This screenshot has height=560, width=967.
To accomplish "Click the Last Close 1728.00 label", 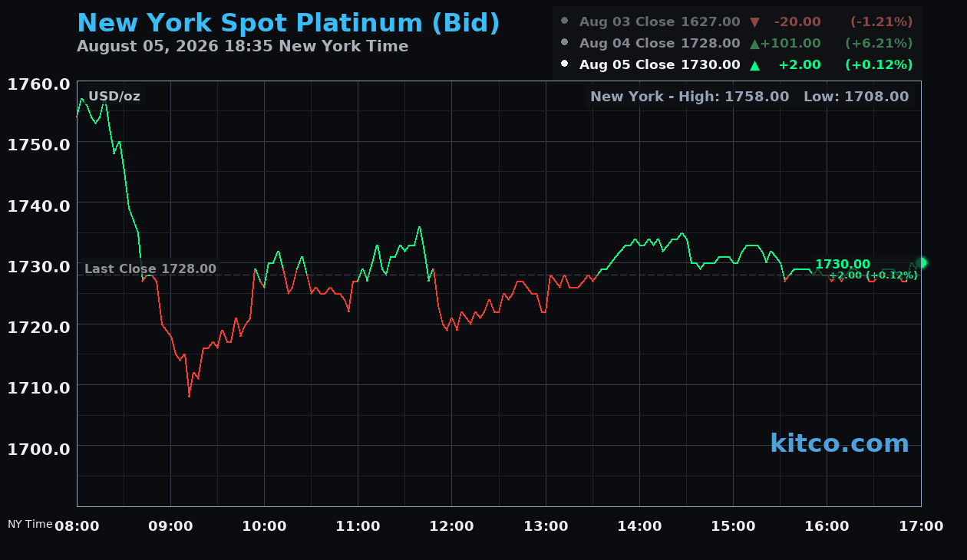I will 150,268.
